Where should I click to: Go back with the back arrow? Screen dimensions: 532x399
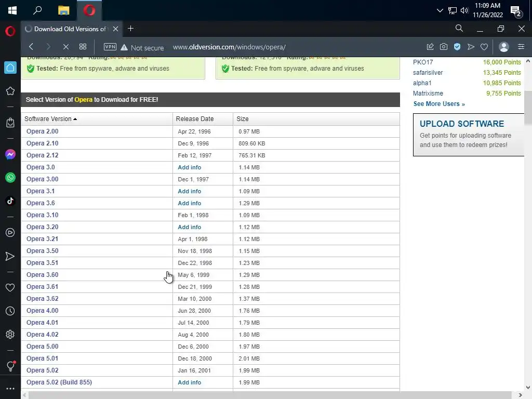[31, 47]
